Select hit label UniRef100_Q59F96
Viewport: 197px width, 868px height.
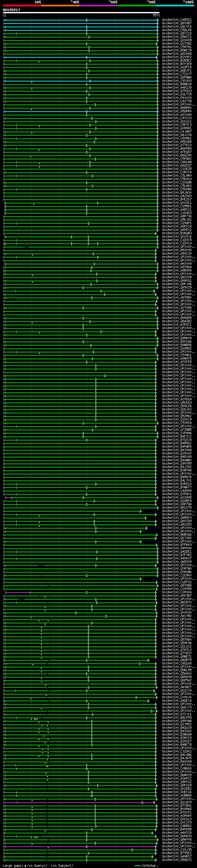click(176, 643)
